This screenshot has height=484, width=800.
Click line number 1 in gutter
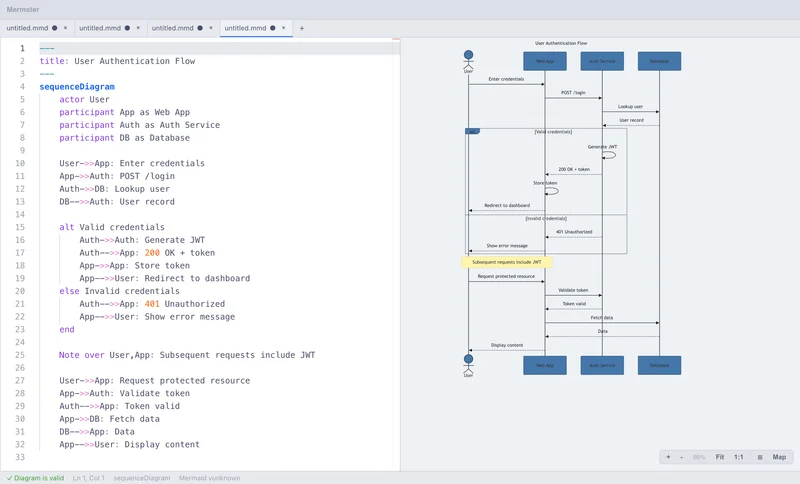pyautogui.click(x=22, y=48)
